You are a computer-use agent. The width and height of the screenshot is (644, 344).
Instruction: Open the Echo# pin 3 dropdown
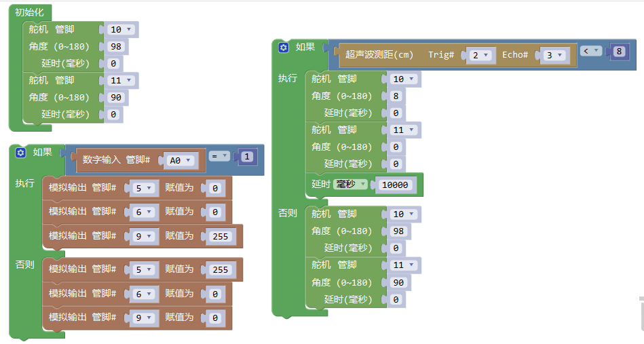(x=554, y=56)
